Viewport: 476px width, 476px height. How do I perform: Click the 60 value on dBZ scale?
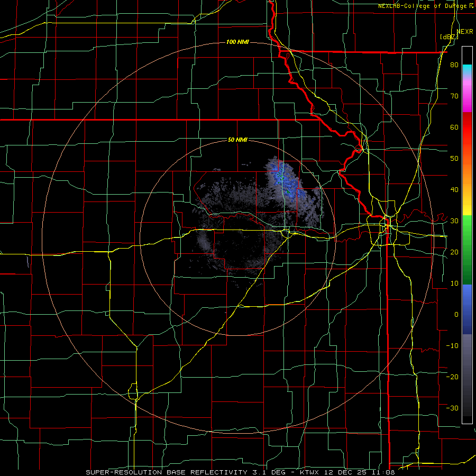pyautogui.click(x=454, y=127)
